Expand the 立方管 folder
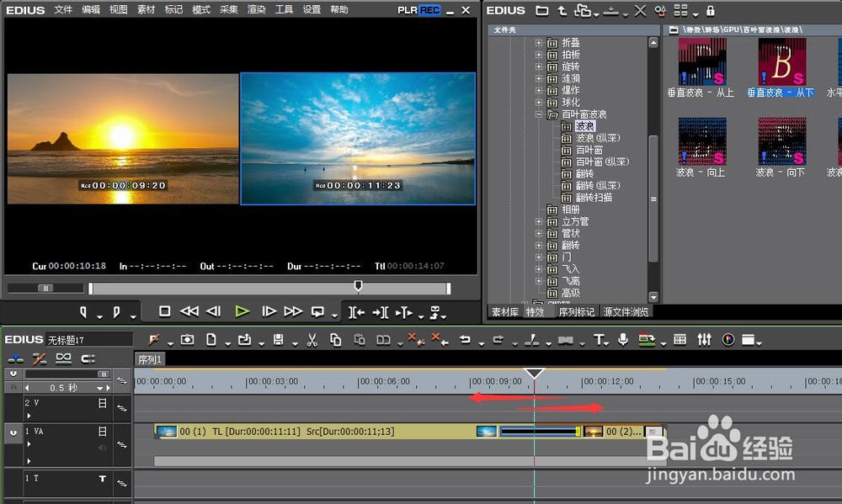Image resolution: width=842 pixels, height=504 pixels. click(539, 221)
